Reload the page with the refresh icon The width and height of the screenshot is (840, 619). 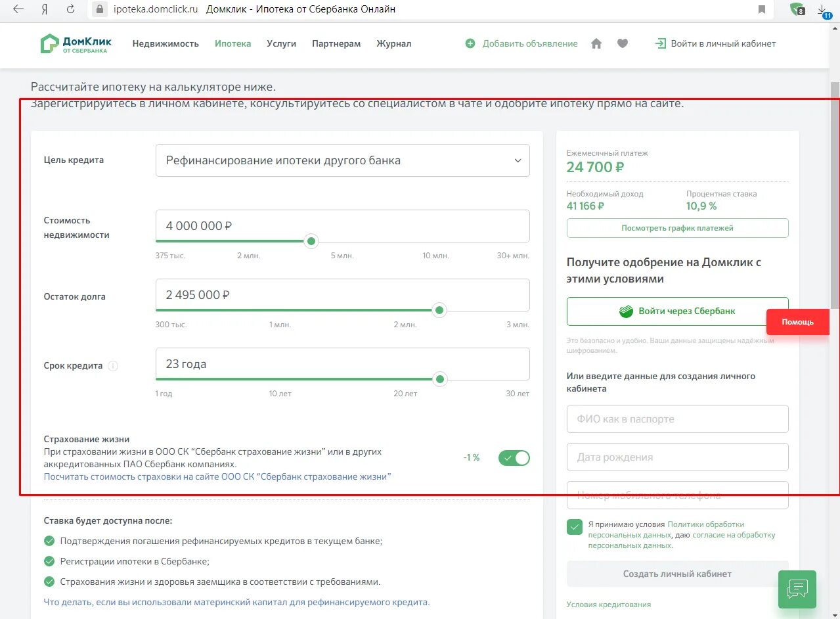(x=70, y=9)
